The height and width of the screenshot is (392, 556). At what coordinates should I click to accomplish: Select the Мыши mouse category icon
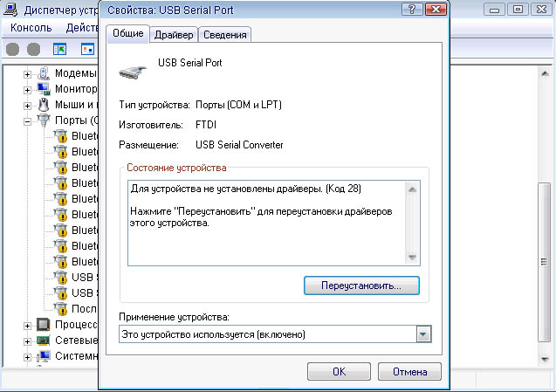pyautogui.click(x=44, y=105)
